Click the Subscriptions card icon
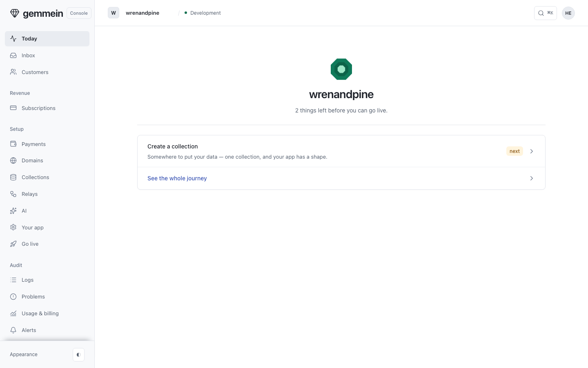Viewport: 588px width, 368px height. coord(13,108)
